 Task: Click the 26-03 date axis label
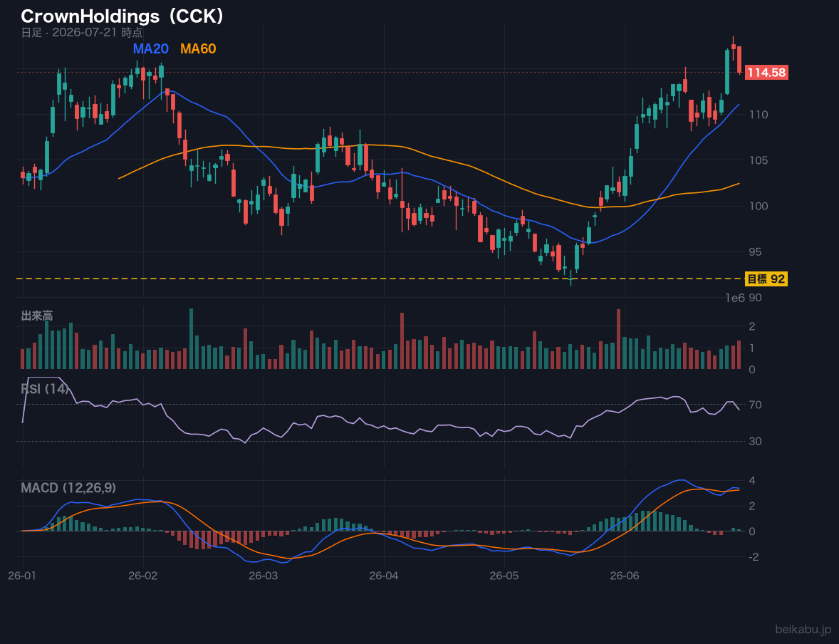click(x=264, y=576)
